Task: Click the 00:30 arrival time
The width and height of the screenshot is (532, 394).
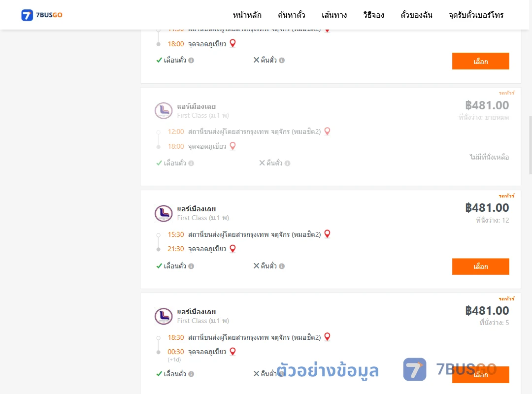Action: coord(176,352)
